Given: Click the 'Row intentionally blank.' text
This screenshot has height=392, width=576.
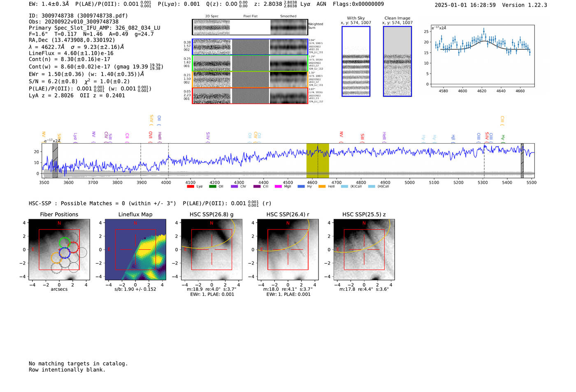Looking at the screenshot, I should [x=67, y=370].
